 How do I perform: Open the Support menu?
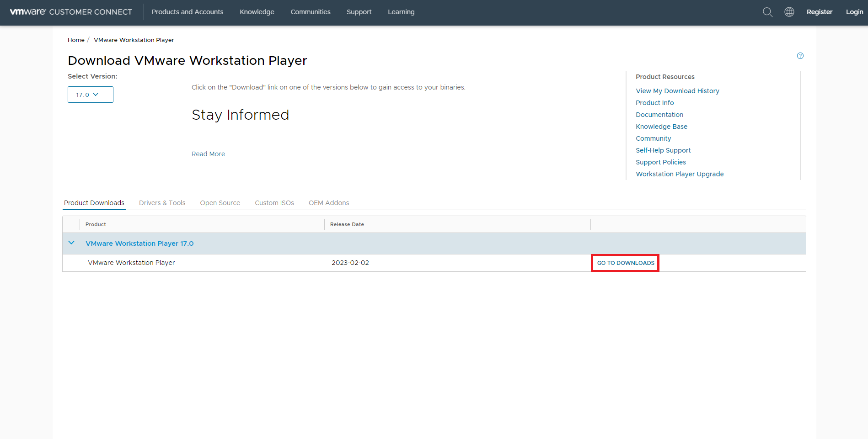tap(359, 12)
